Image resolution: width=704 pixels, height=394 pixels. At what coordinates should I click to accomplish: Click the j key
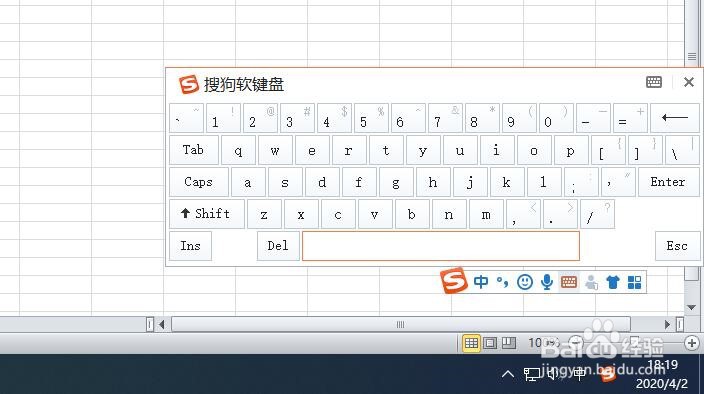tap(470, 182)
